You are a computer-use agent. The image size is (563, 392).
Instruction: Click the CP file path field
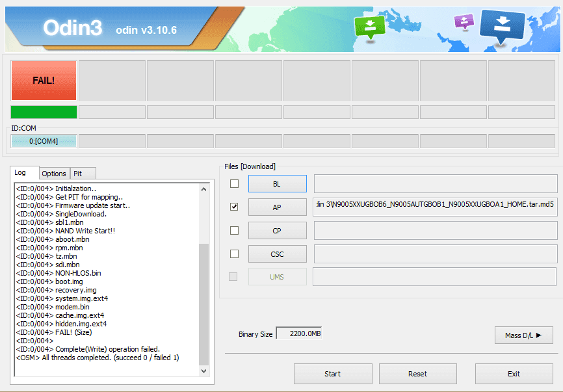coord(436,231)
